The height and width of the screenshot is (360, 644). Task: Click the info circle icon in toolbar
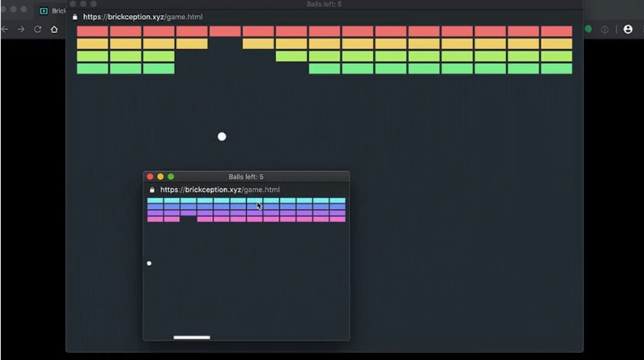click(x=604, y=29)
